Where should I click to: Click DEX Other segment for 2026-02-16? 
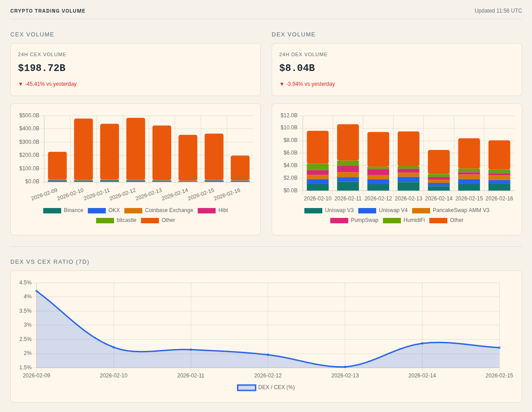[499, 155]
